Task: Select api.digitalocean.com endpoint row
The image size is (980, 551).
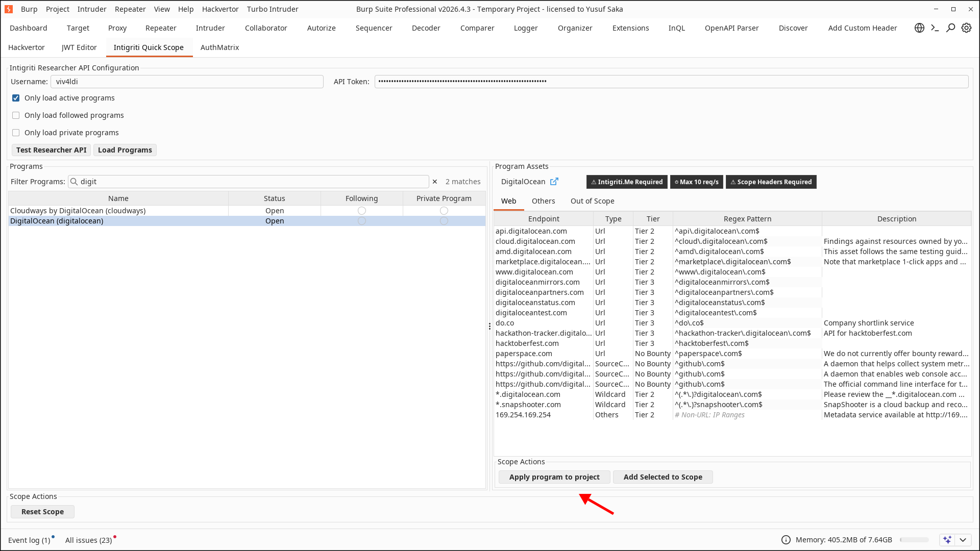Action: 732,231
